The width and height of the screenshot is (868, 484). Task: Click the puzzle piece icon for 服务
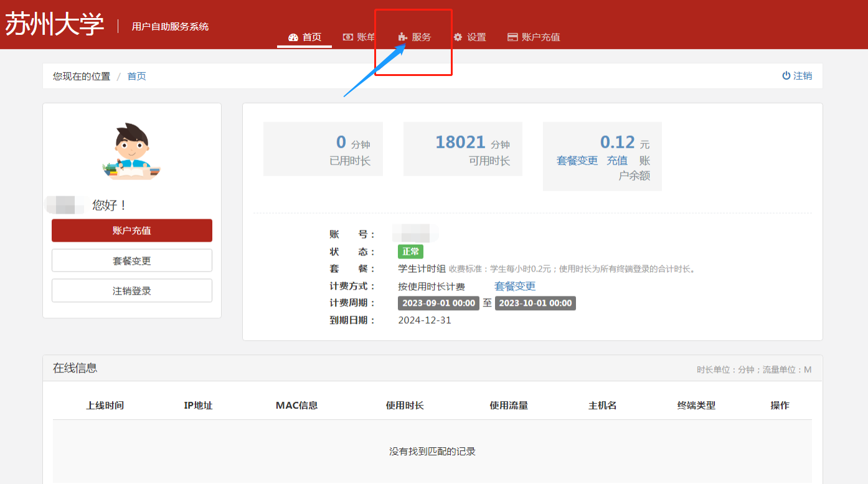[402, 37]
